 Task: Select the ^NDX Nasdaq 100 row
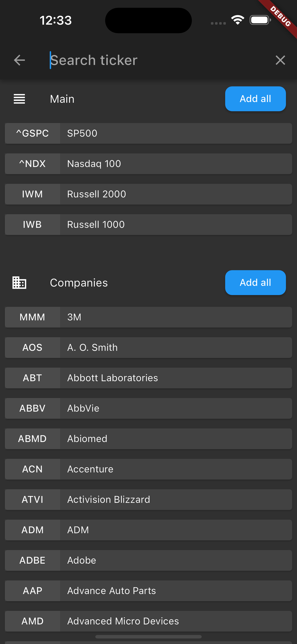click(x=148, y=164)
